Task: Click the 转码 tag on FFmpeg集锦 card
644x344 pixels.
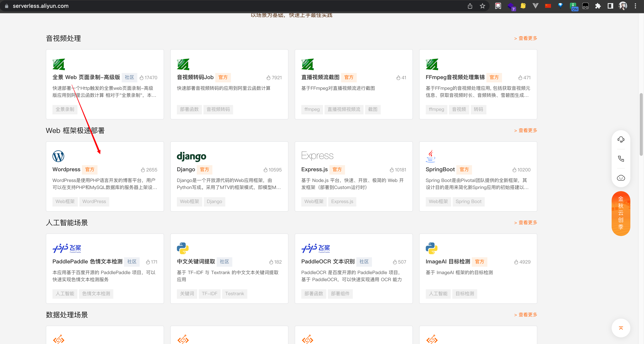Action: tap(478, 109)
